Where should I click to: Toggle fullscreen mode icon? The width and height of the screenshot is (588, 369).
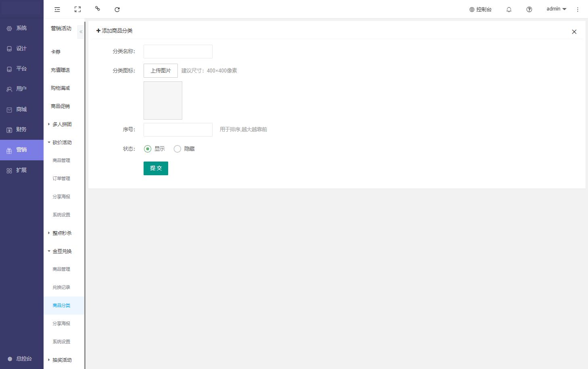(x=77, y=9)
